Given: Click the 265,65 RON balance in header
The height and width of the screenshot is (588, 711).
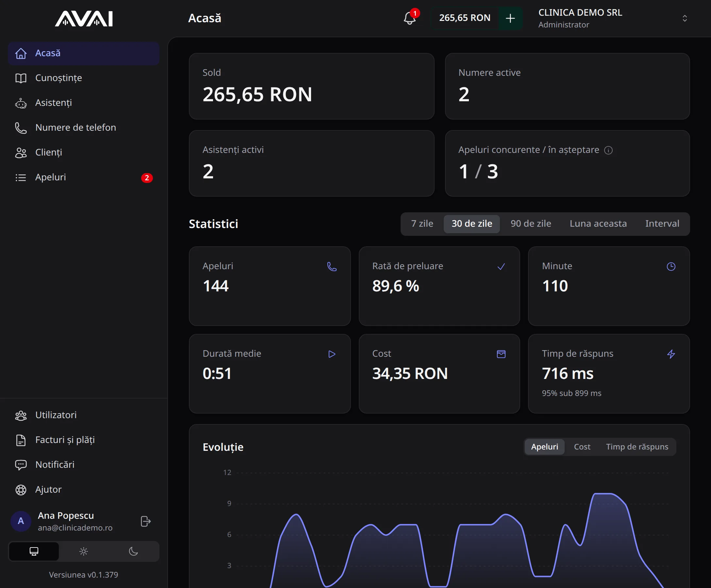Looking at the screenshot, I should 465,18.
